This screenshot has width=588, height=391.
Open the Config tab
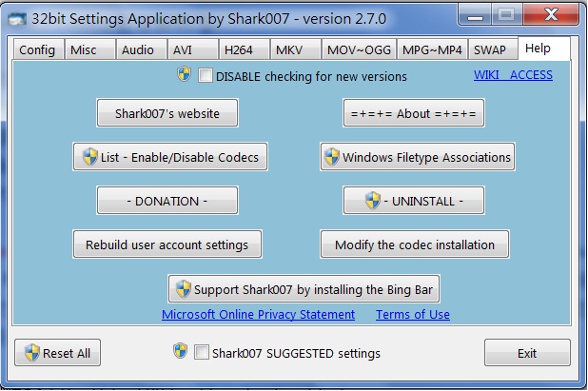(x=39, y=49)
